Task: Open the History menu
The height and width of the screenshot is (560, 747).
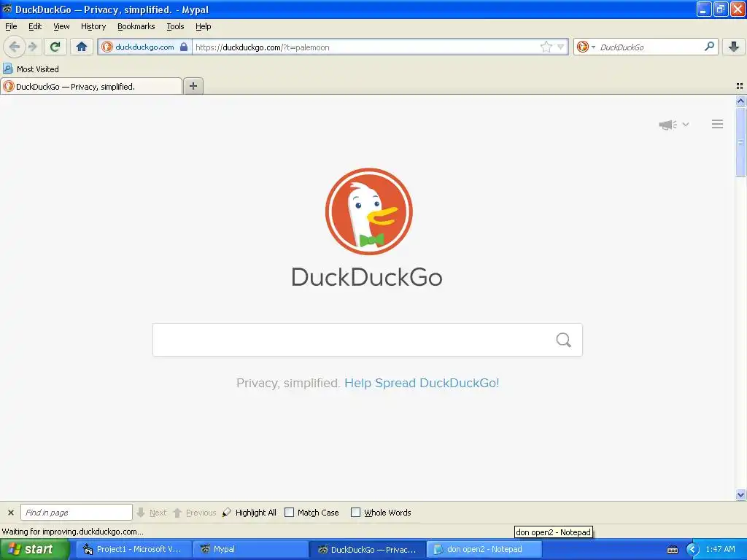Action: click(x=93, y=26)
